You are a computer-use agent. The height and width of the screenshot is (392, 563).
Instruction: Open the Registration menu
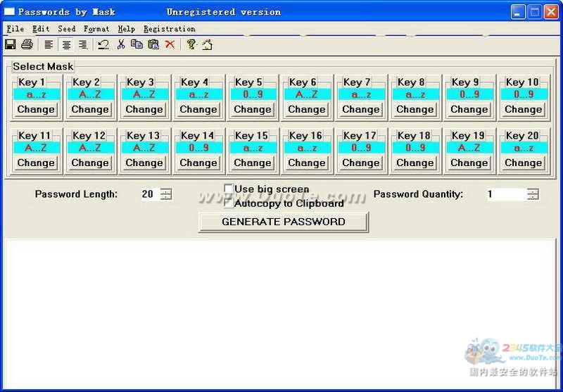click(x=169, y=29)
